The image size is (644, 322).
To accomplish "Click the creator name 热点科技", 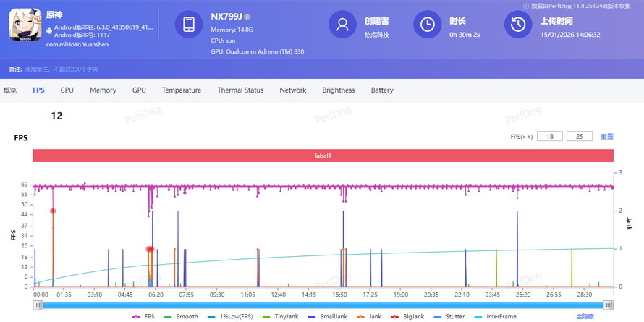I will click(376, 35).
